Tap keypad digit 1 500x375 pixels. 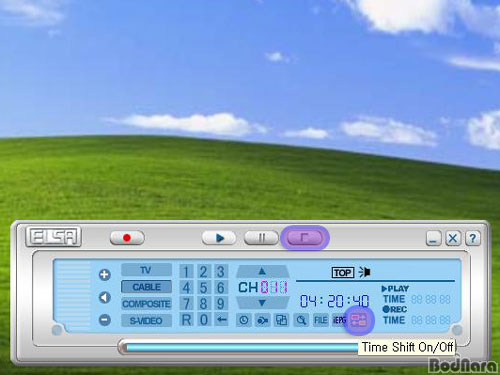coord(186,272)
